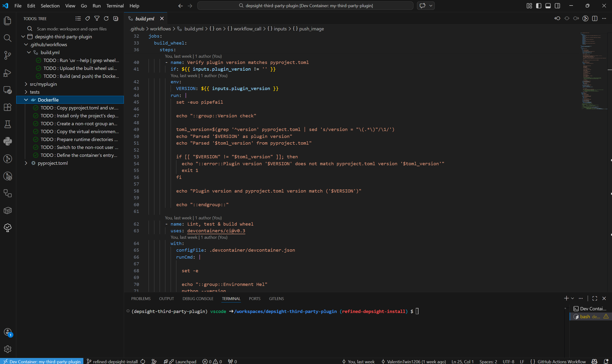Open the Extensions view

click(x=8, y=107)
